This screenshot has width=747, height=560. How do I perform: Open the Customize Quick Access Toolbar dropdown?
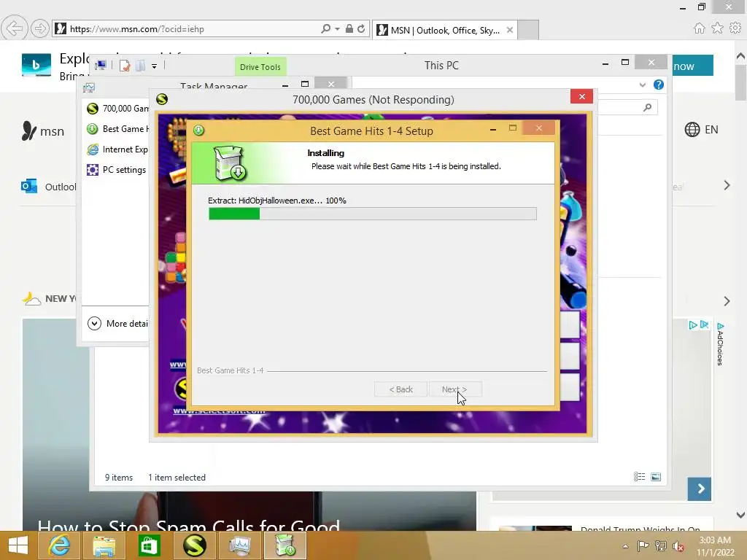click(155, 66)
